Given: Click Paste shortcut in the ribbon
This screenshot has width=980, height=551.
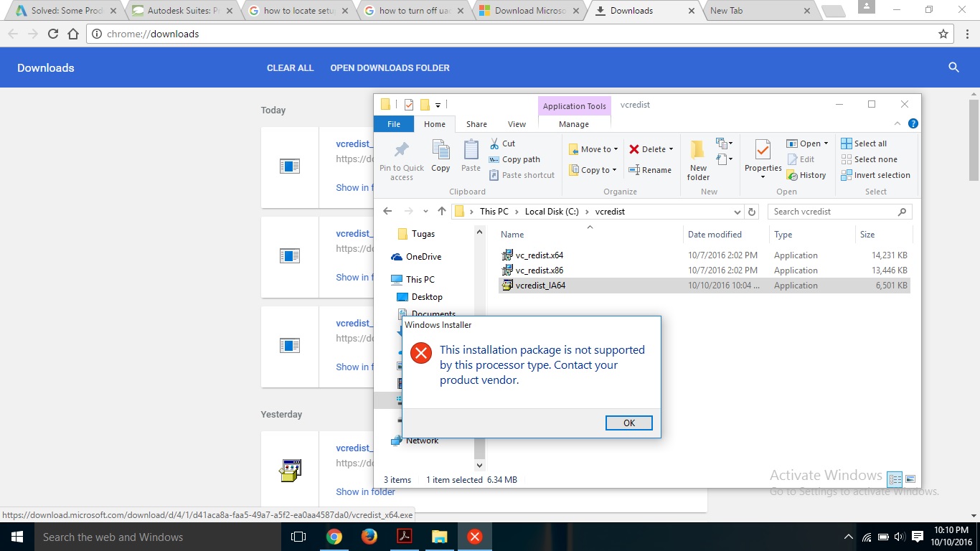Looking at the screenshot, I should coord(522,175).
